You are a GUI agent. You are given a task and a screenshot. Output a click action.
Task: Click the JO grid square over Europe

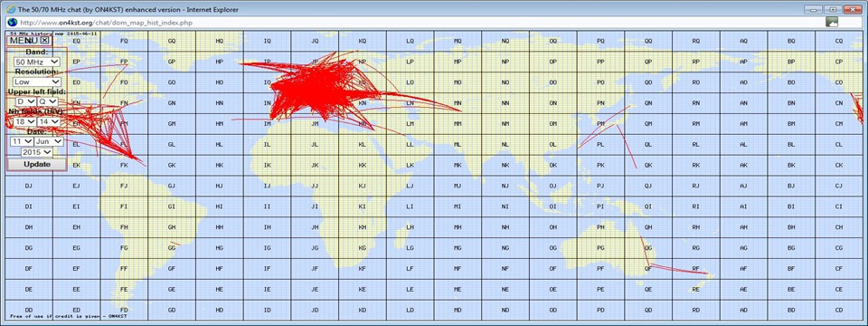point(315,82)
